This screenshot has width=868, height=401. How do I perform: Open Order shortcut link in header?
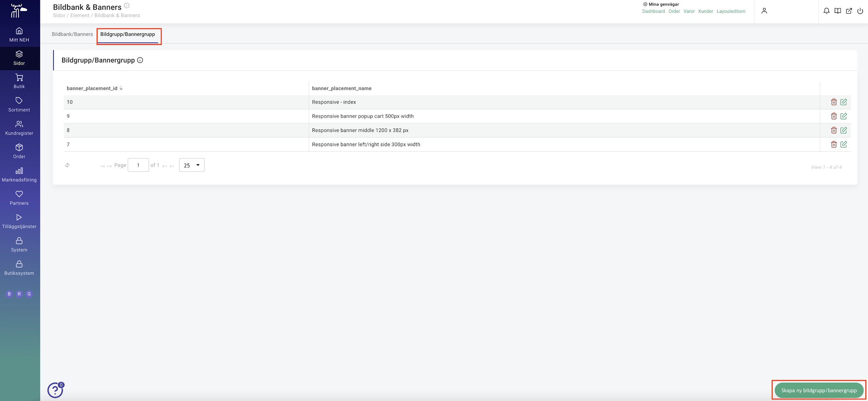674,11
